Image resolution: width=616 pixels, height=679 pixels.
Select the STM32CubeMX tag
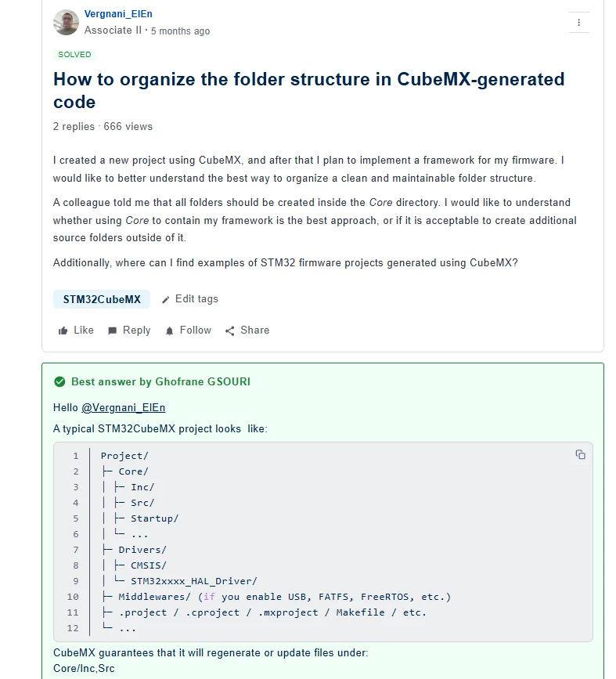(102, 299)
